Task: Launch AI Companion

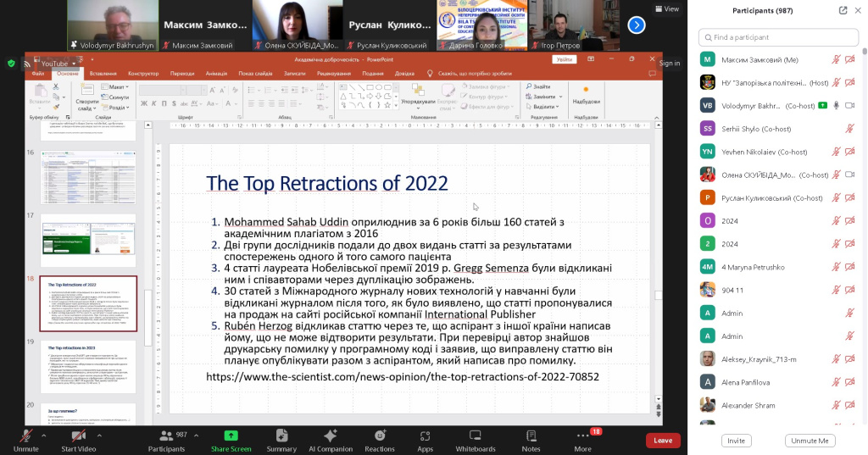Action: tap(331, 441)
